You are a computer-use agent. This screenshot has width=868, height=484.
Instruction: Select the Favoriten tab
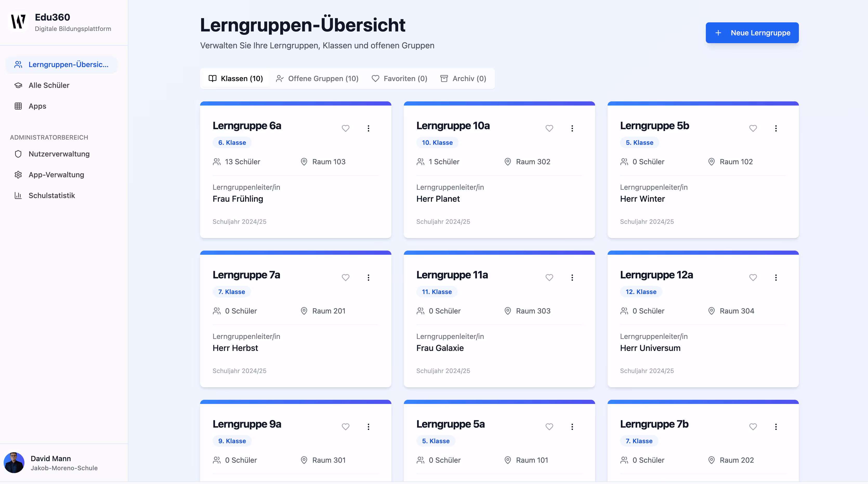pos(399,79)
